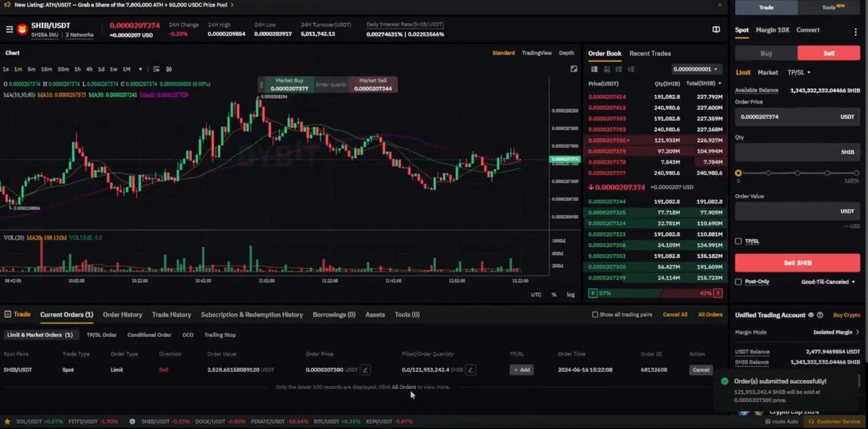Image resolution: width=868 pixels, height=429 pixels.
Task: Toggle log scale on chart
Action: (570, 295)
